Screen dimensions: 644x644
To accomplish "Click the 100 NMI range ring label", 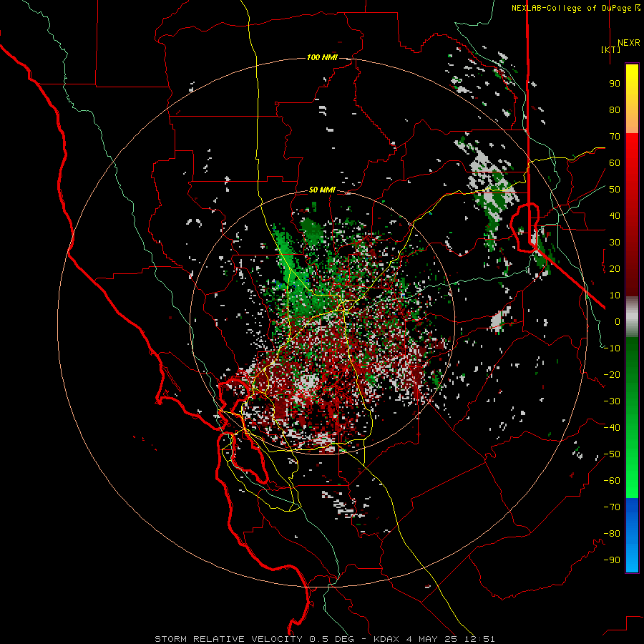I will point(322,57).
